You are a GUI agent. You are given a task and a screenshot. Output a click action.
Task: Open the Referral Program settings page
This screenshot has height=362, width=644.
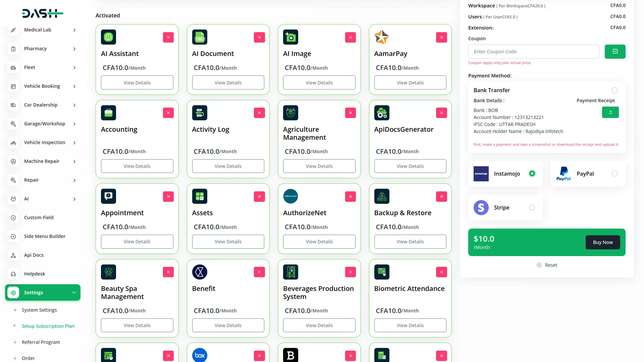click(x=41, y=342)
